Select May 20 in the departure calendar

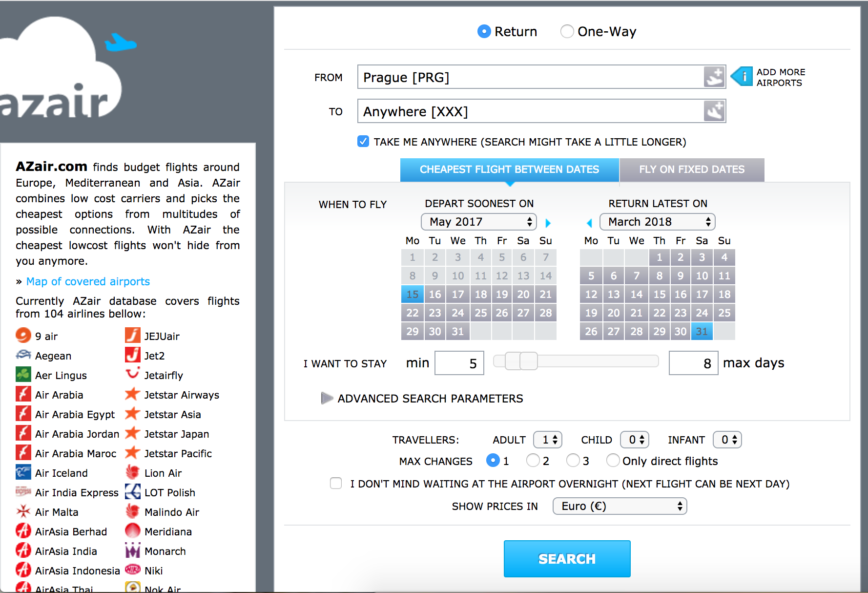(523, 294)
